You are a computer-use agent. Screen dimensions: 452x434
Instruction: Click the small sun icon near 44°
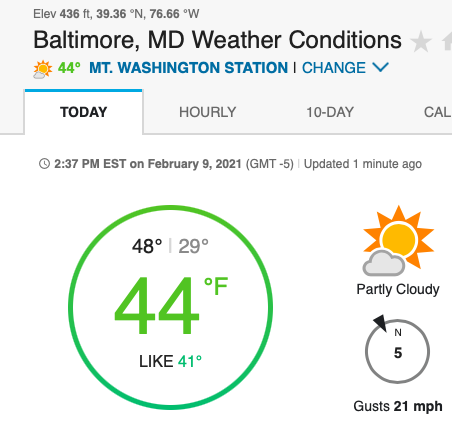coord(43,69)
